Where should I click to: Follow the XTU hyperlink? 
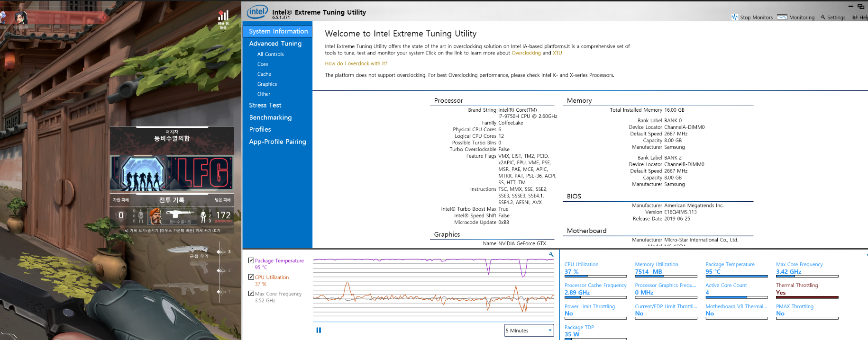coord(557,53)
